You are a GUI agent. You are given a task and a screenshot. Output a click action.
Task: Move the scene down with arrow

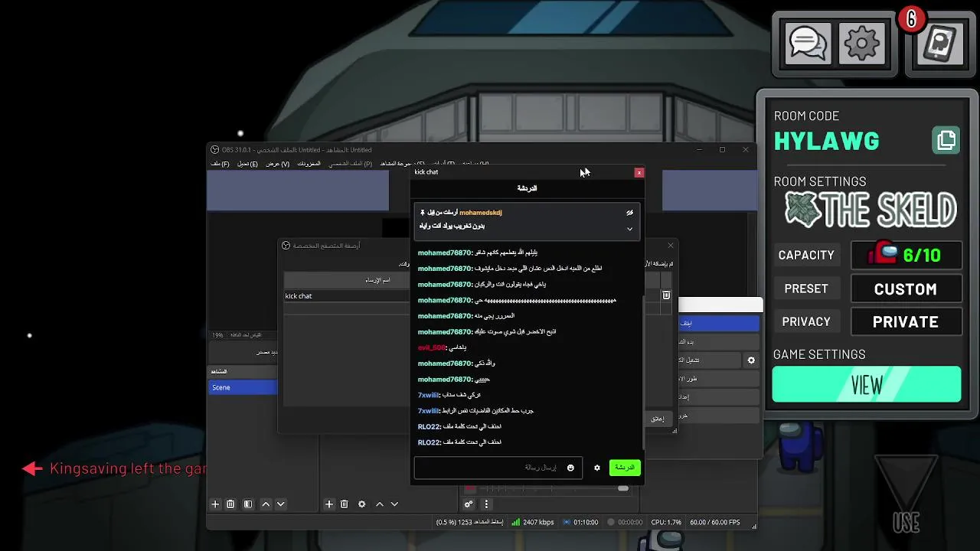tap(280, 504)
